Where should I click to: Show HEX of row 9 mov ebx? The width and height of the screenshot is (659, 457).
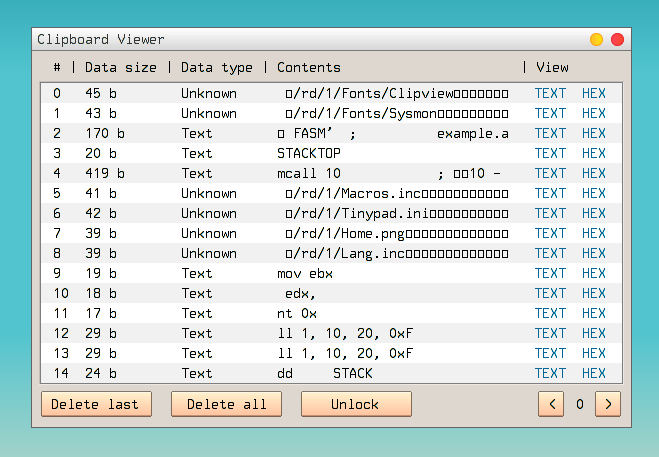coord(594,273)
